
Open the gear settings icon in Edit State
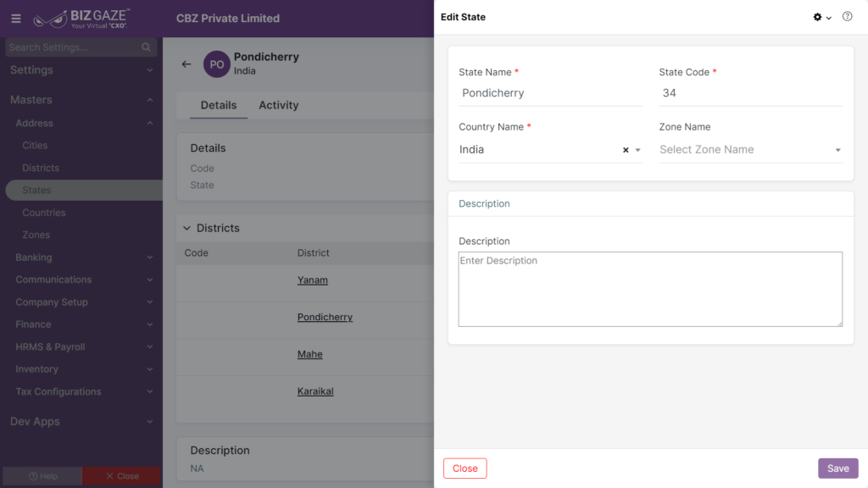[x=818, y=17]
